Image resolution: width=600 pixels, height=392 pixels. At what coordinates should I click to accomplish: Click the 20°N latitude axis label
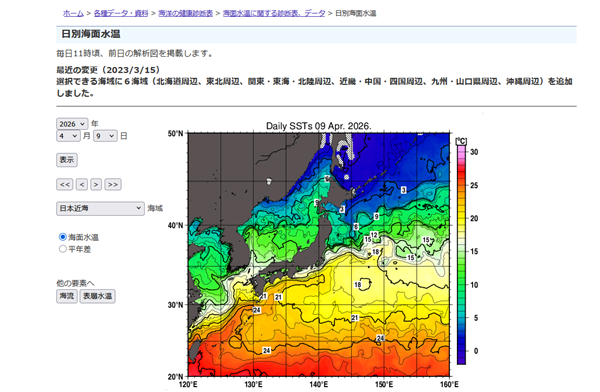pyautogui.click(x=176, y=377)
